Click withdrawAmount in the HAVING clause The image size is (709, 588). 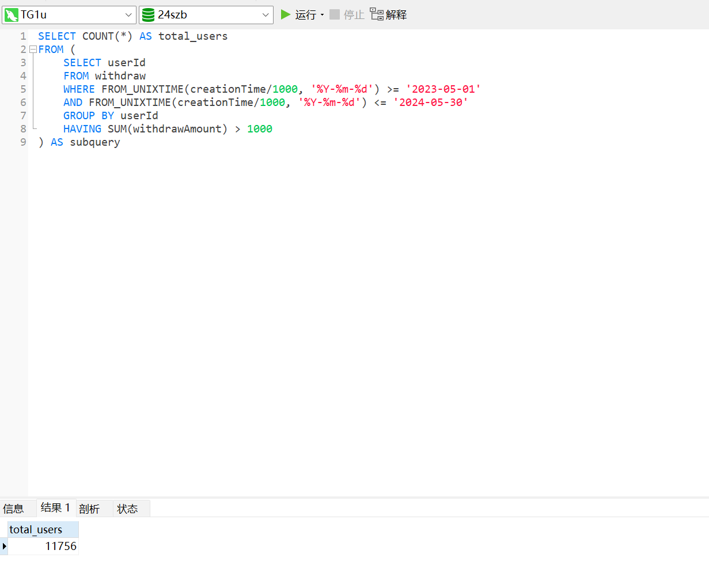[177, 128]
